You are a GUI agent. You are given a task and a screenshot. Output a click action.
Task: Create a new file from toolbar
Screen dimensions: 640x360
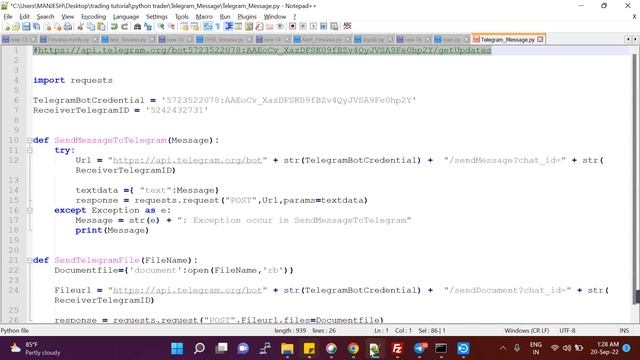pos(7,27)
